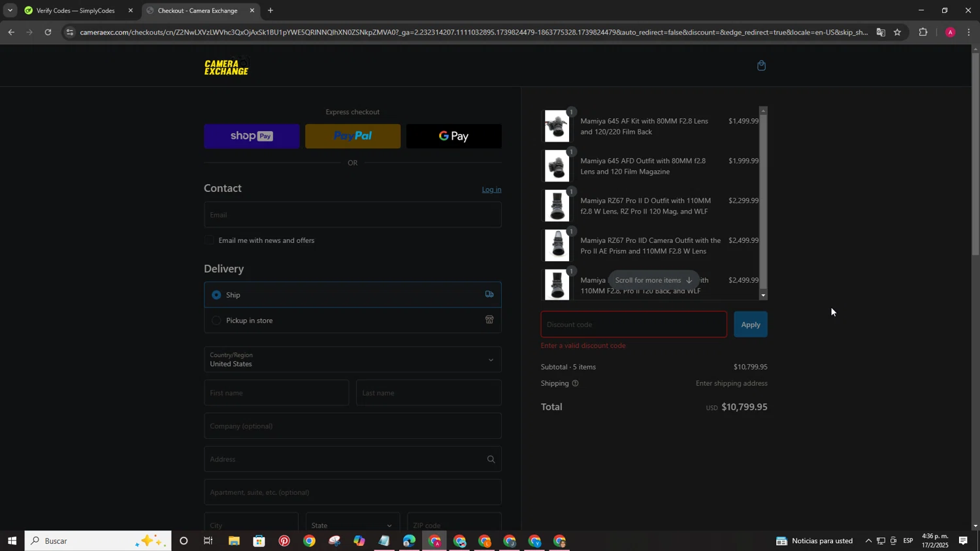
Task: Open Cortana circle icon in taskbar
Action: [x=184, y=541]
